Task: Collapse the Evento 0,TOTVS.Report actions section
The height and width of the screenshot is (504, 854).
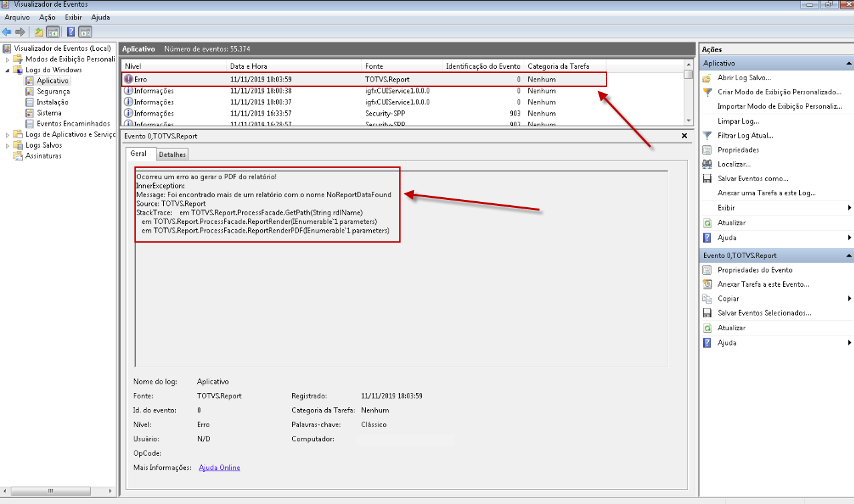Action: 849,256
